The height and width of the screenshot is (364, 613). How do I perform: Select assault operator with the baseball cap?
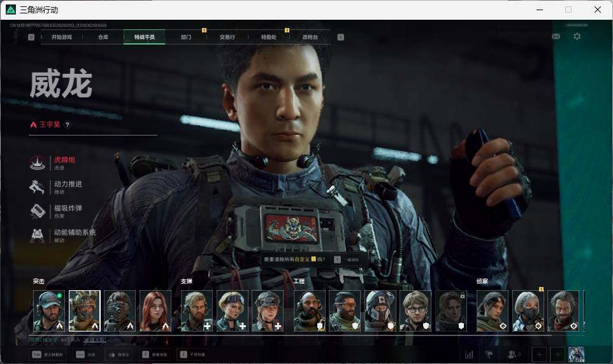tap(49, 311)
